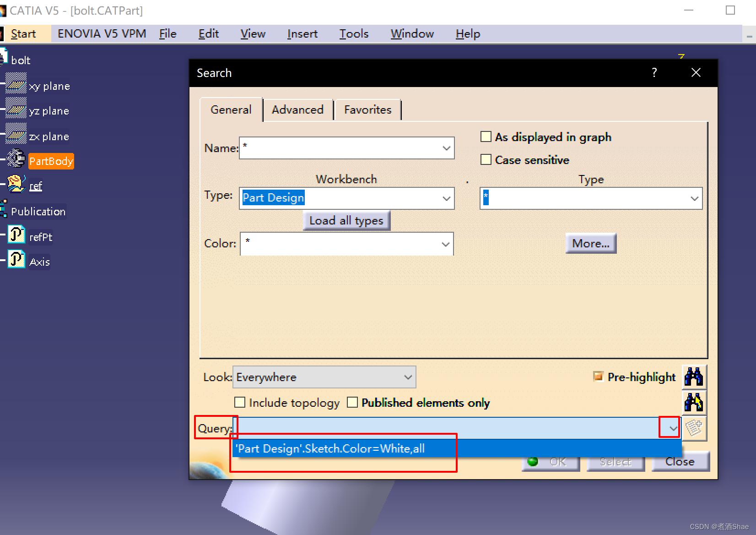Switch to the General tab
The image size is (756, 535).
coord(231,110)
